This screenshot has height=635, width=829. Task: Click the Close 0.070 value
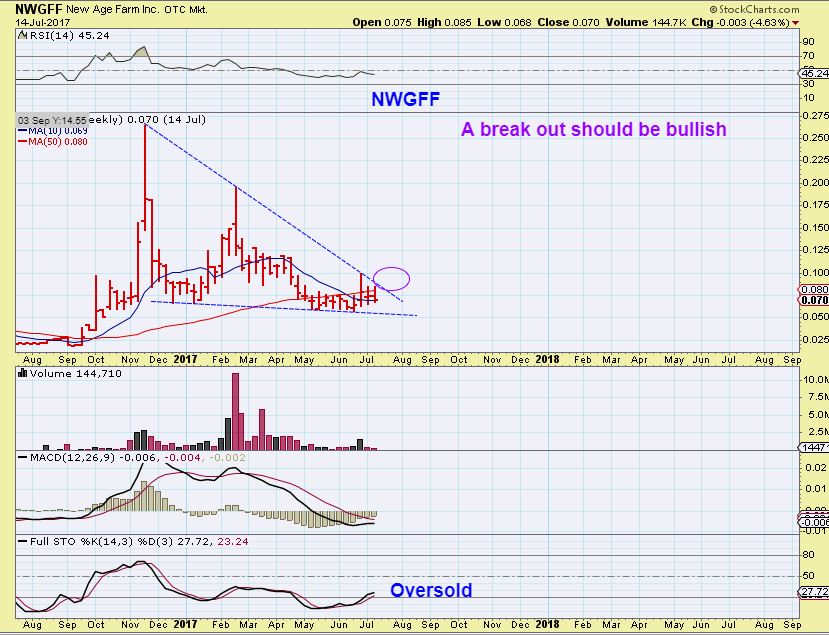[568, 22]
